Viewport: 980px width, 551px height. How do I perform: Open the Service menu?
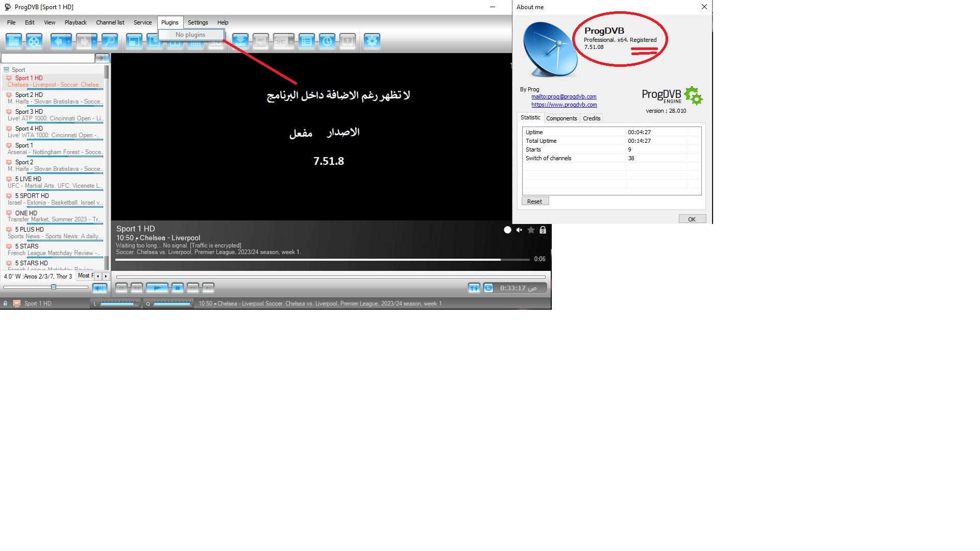tap(143, 22)
